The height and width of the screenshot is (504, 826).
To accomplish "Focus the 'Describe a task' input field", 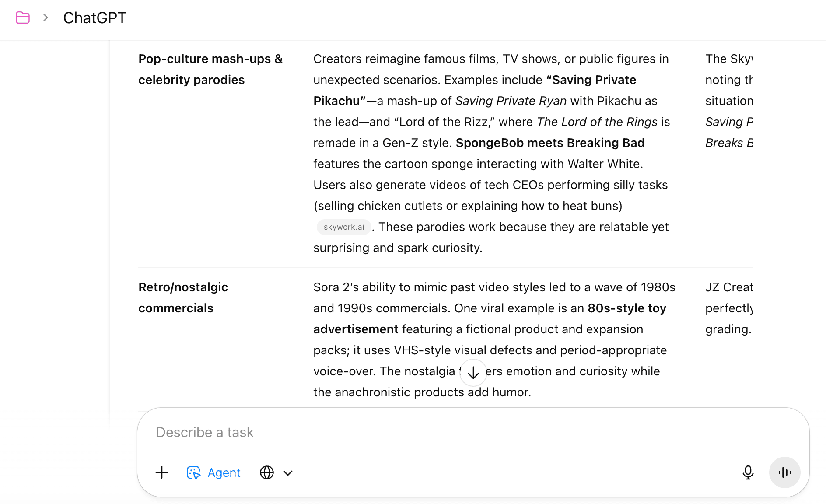I will point(437,432).
